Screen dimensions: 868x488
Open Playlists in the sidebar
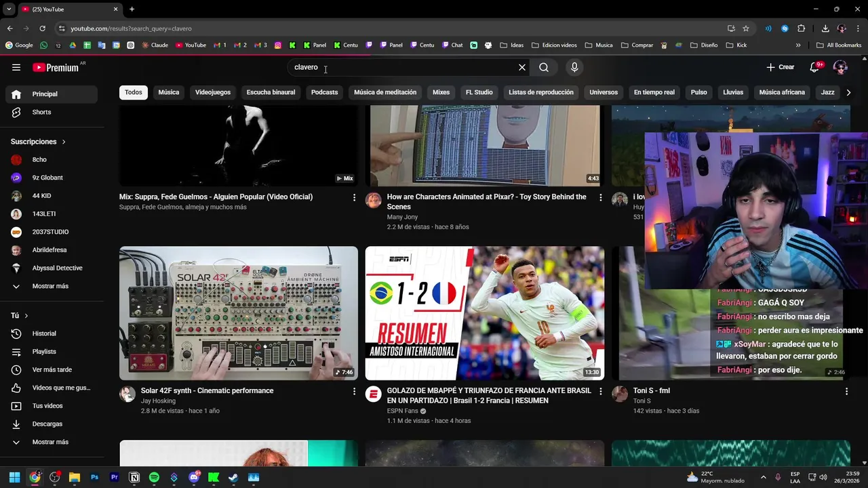(x=52, y=352)
